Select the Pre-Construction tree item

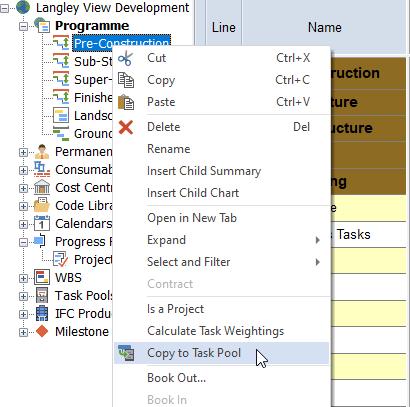tap(121, 43)
